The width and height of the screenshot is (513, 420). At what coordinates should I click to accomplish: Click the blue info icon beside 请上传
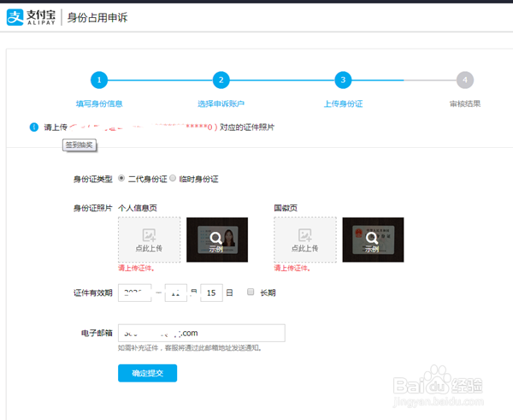click(34, 127)
